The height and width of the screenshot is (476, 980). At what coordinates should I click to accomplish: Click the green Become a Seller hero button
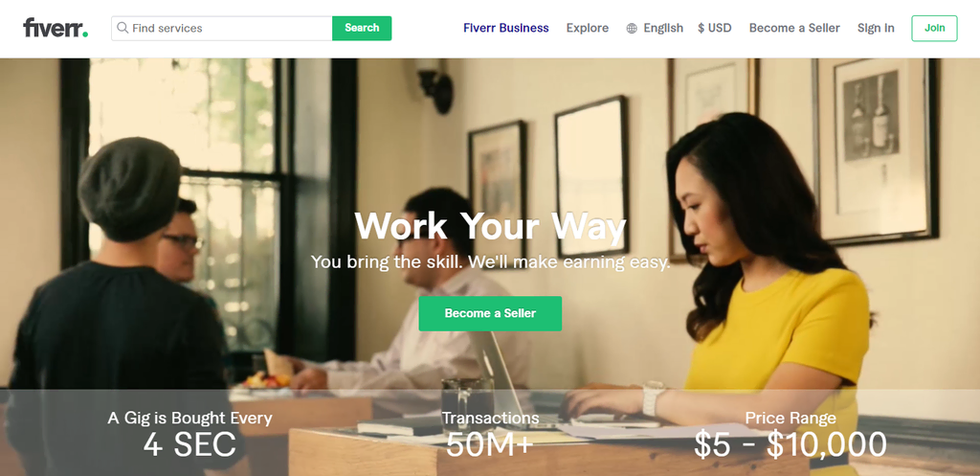[x=490, y=313]
